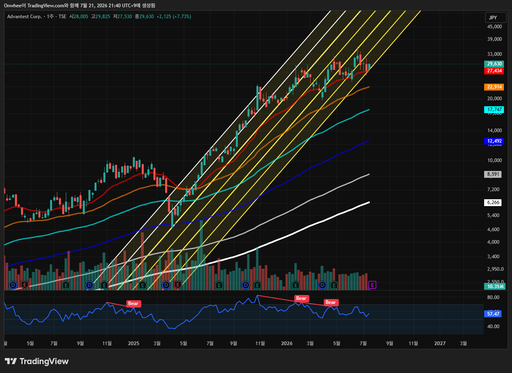
Task: Click the 45,000 price scale value
Action: 495,27
